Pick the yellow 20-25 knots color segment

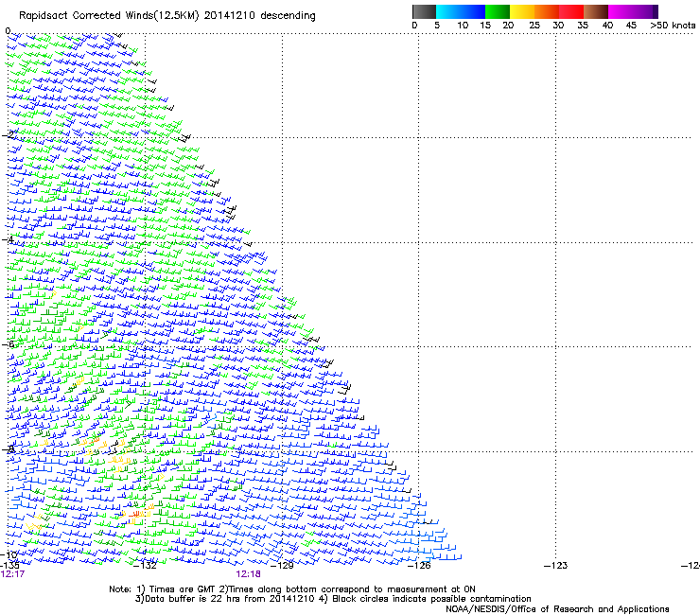pos(522,11)
